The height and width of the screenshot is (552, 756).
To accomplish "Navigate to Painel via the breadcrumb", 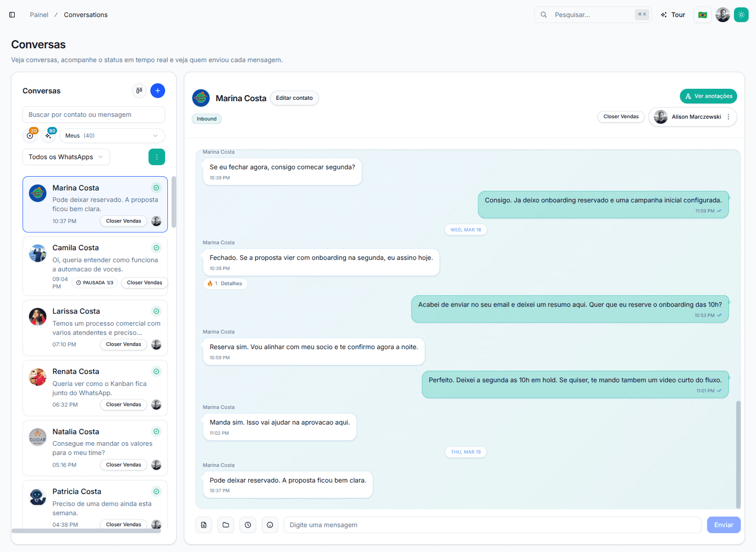I will tap(39, 14).
